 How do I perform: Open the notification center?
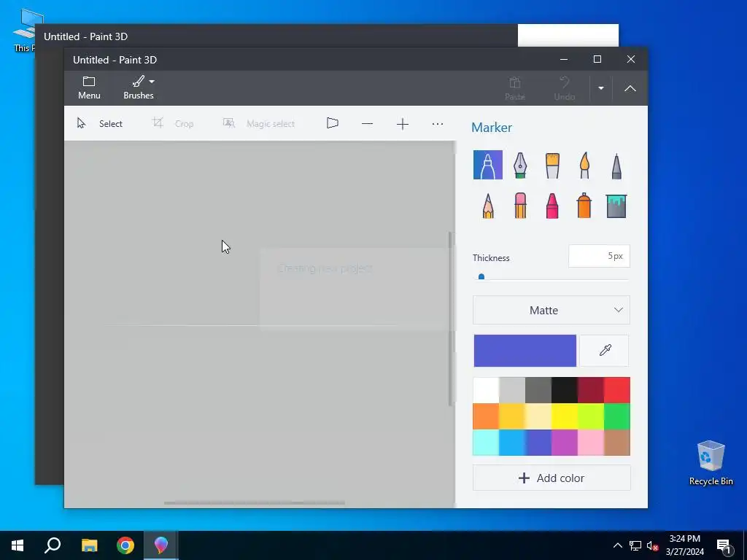click(724, 546)
